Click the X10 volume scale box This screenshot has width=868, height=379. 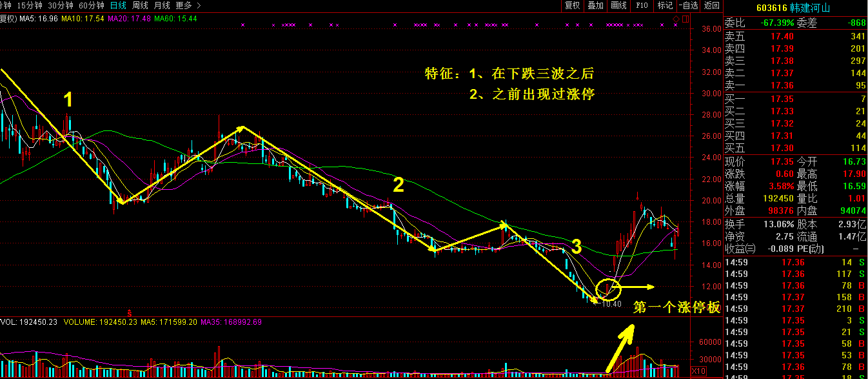click(698, 371)
